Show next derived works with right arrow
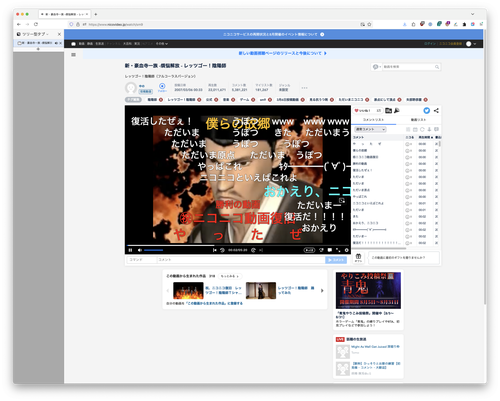Viewport: 500px width, 401px height. click(x=322, y=291)
